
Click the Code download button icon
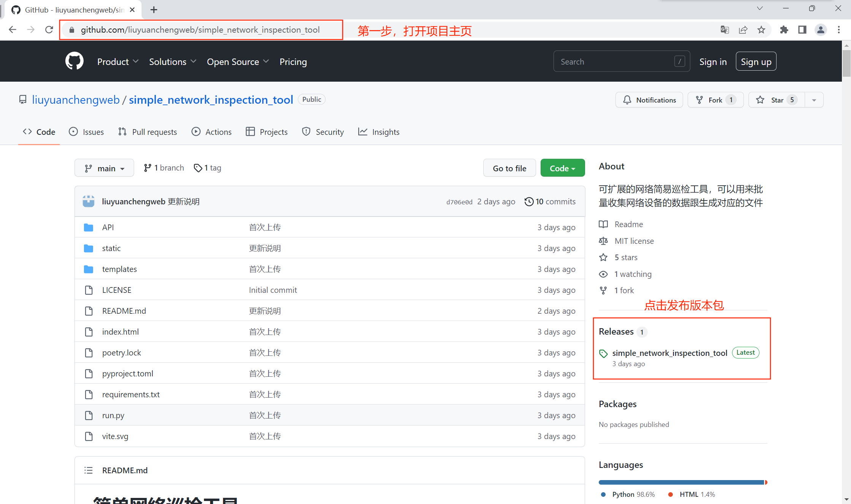click(562, 168)
